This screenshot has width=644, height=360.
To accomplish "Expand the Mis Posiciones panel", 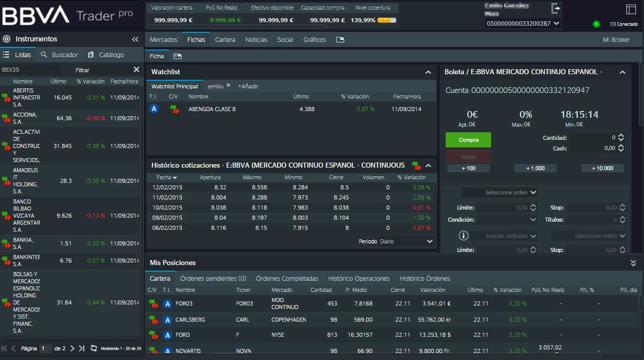I will click(633, 263).
